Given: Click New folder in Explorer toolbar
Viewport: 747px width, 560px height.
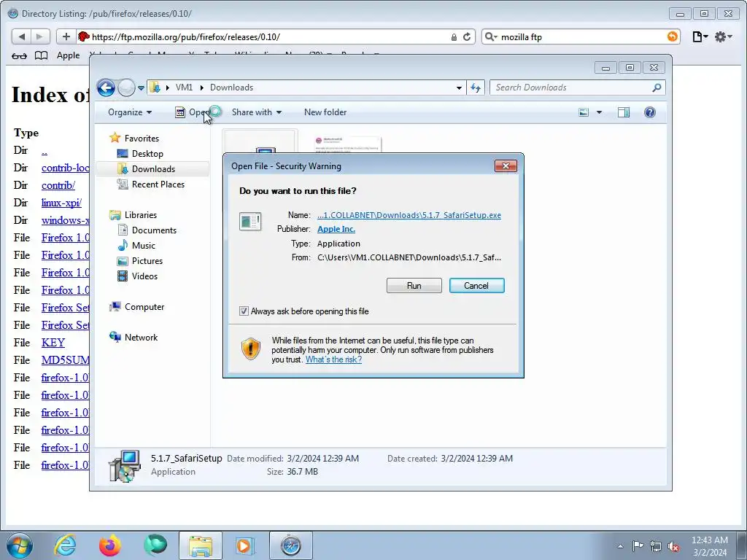Looking at the screenshot, I should (x=325, y=112).
